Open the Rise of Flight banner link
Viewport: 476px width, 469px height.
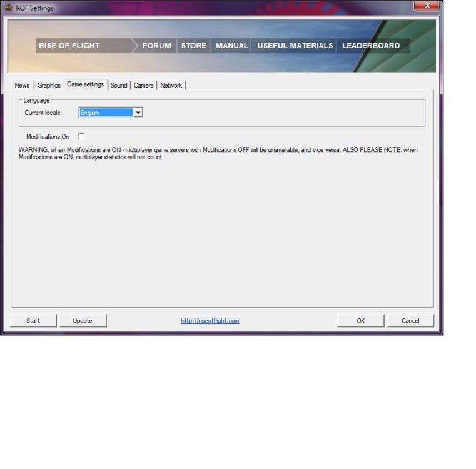click(69, 46)
